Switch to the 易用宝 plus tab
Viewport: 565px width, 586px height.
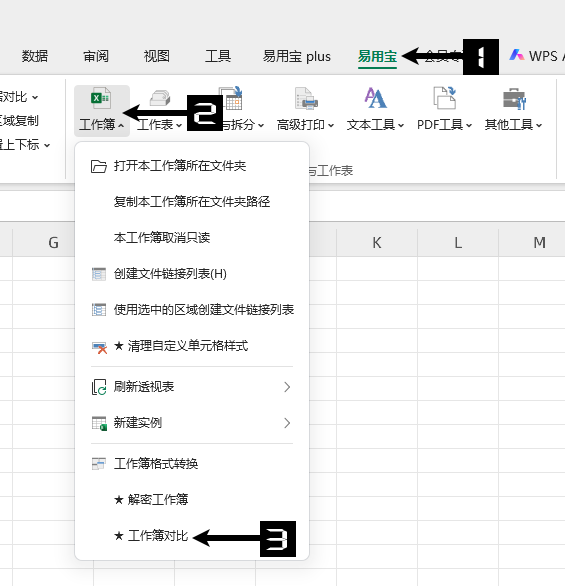[x=297, y=56]
